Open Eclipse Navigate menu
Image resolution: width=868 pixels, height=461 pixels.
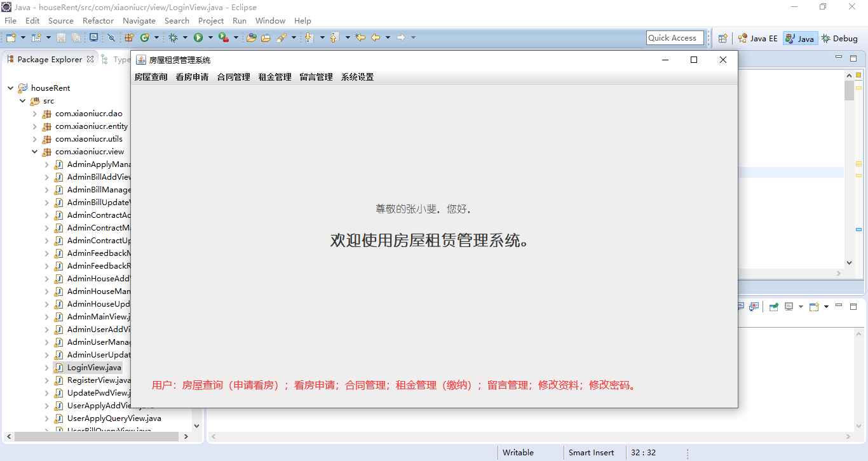click(139, 20)
